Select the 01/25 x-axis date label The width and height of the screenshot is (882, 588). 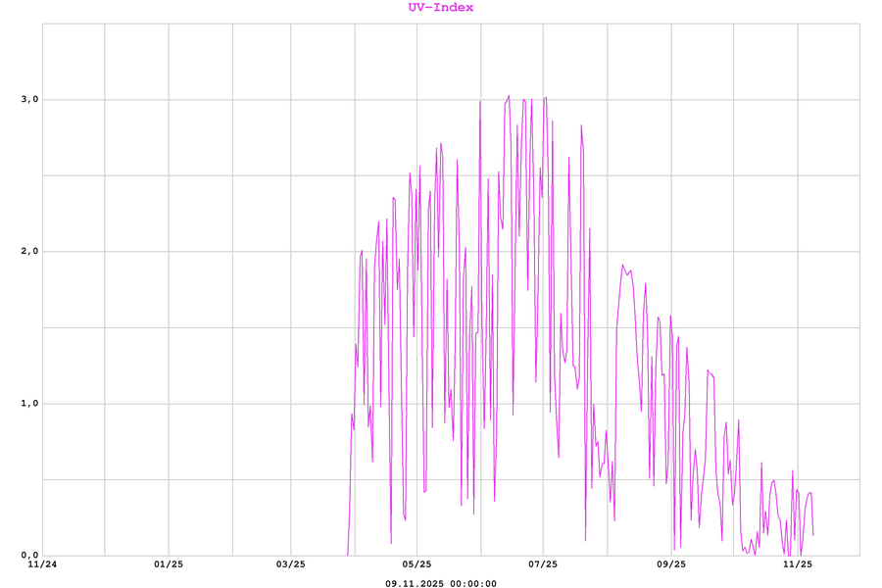pyautogui.click(x=169, y=564)
